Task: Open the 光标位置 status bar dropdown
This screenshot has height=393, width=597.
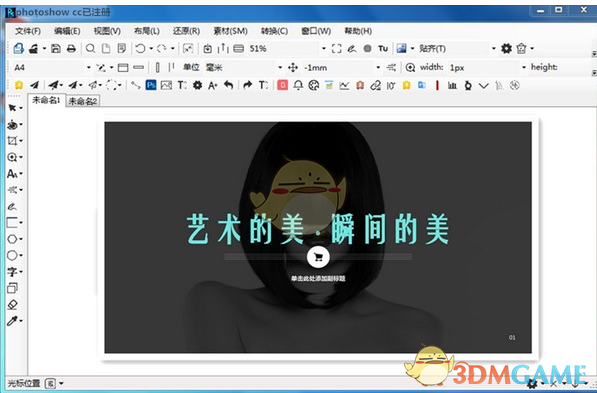Action: pyautogui.click(x=61, y=383)
